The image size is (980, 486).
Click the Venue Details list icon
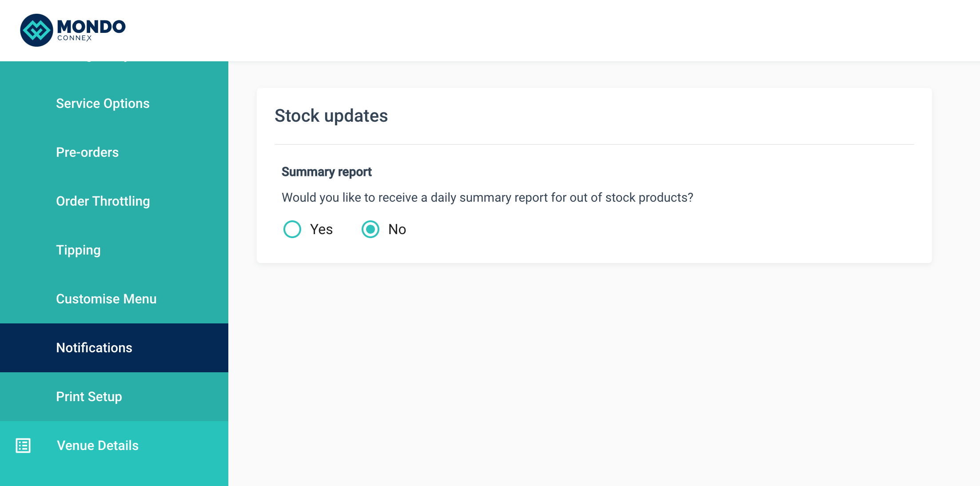tap(23, 445)
